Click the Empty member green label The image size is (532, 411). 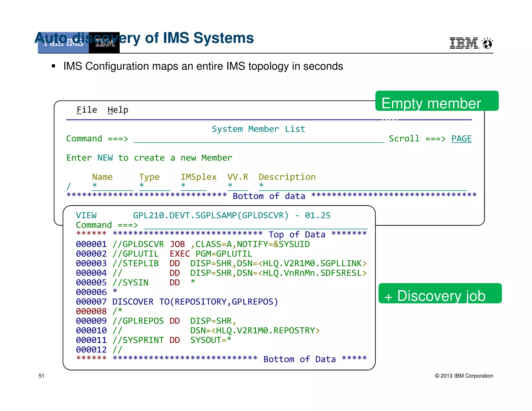(437, 101)
